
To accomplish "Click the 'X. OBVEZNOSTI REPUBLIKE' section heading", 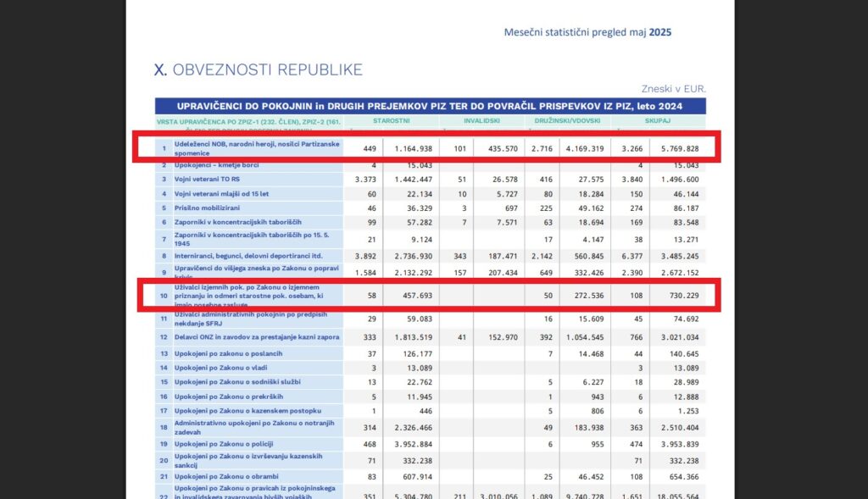I will 258,69.
